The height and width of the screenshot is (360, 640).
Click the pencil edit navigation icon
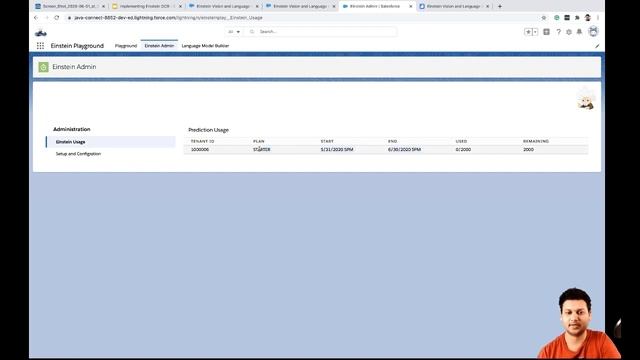click(597, 46)
